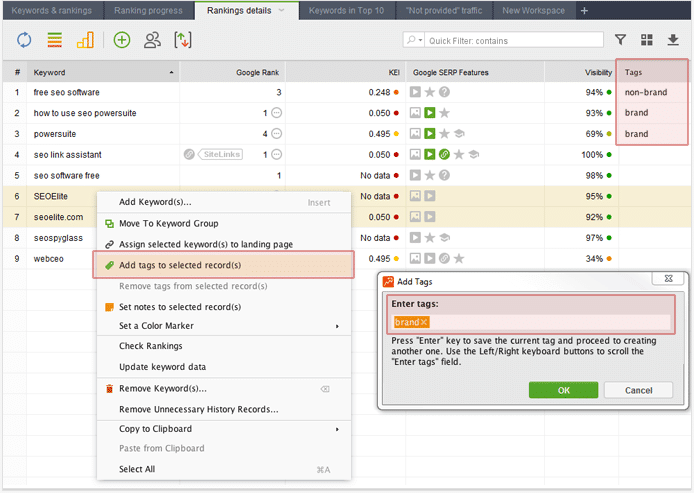Select keyword free seo software
The image size is (694, 493).
[66, 92]
